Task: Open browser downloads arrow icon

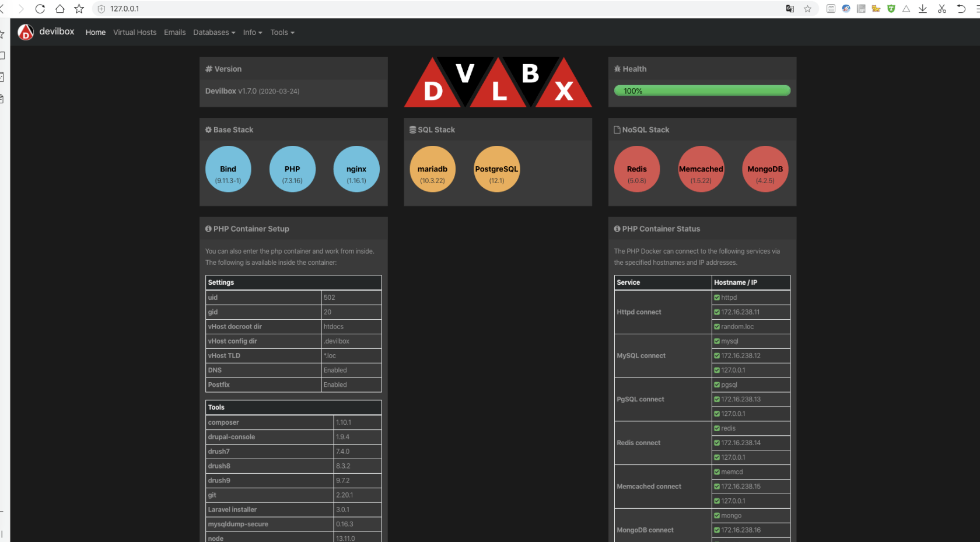Action: (x=923, y=9)
